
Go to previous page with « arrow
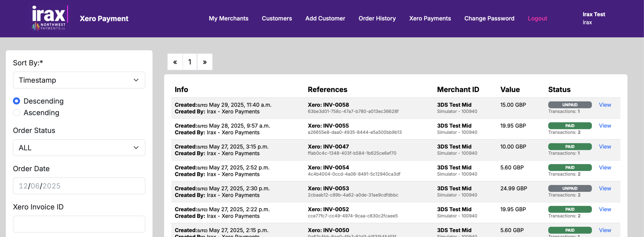pos(175,62)
